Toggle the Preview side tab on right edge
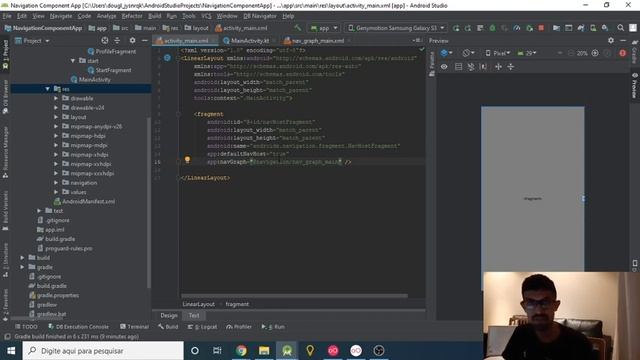This screenshot has width=640, height=360. 635,86
